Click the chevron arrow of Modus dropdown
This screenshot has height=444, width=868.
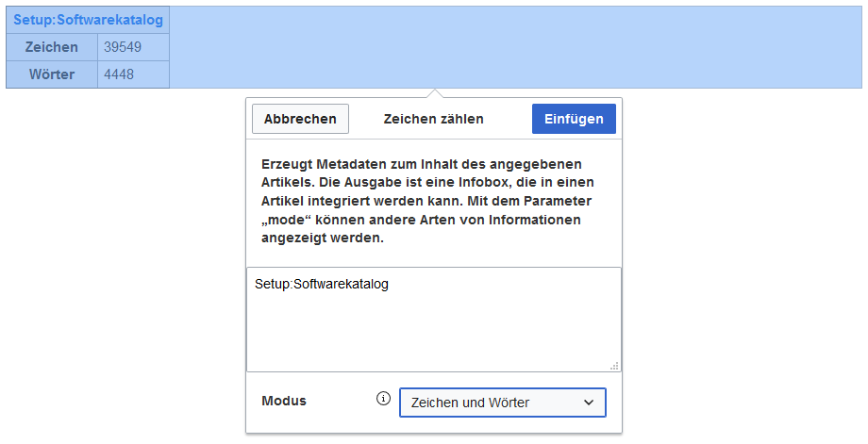point(589,403)
